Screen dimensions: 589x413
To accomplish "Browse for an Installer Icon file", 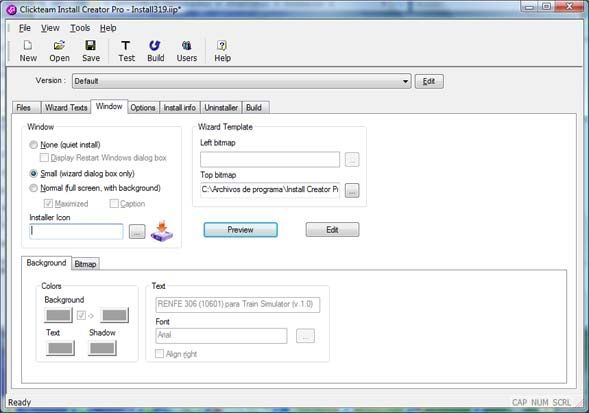I will (x=137, y=231).
